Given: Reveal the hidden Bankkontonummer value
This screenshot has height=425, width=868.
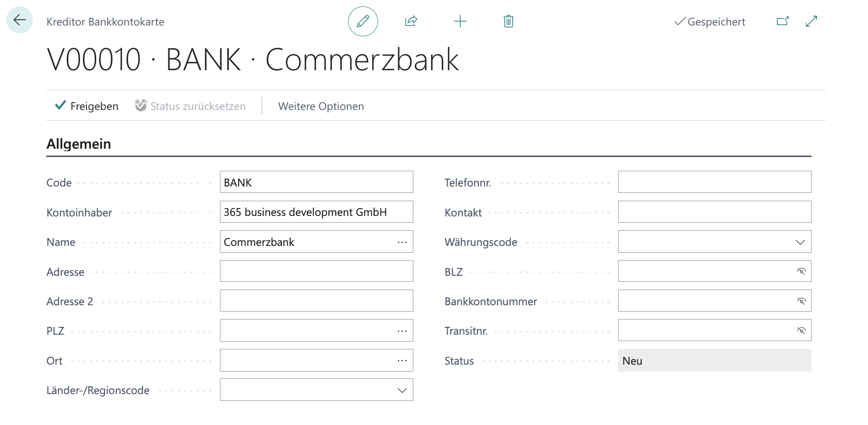Looking at the screenshot, I should [x=801, y=301].
